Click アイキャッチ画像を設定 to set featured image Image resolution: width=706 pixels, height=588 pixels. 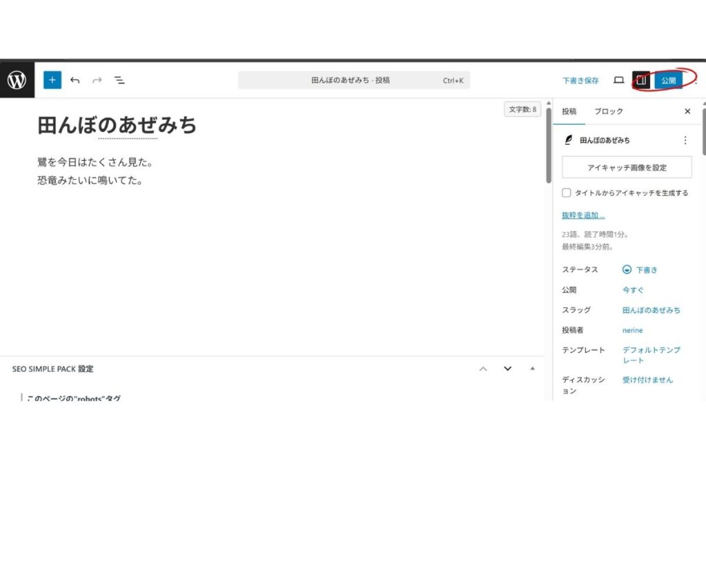[626, 167]
